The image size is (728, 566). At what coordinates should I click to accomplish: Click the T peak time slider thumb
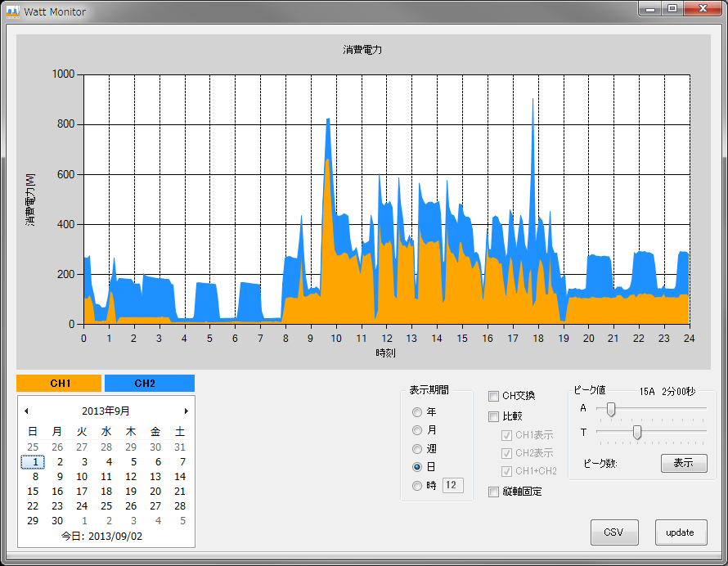tap(637, 433)
